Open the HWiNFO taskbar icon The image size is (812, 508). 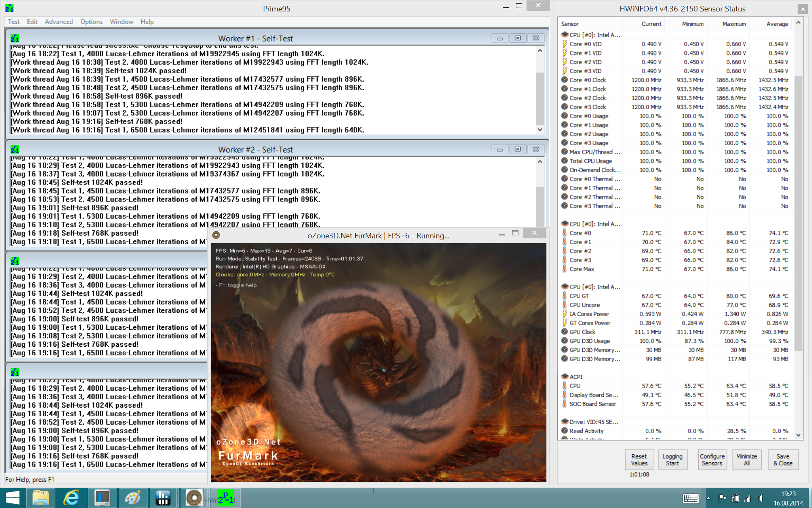point(163,498)
